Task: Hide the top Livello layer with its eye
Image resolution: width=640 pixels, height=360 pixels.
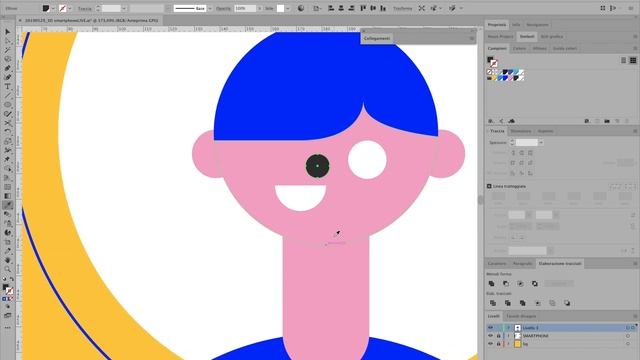Action: click(491, 328)
